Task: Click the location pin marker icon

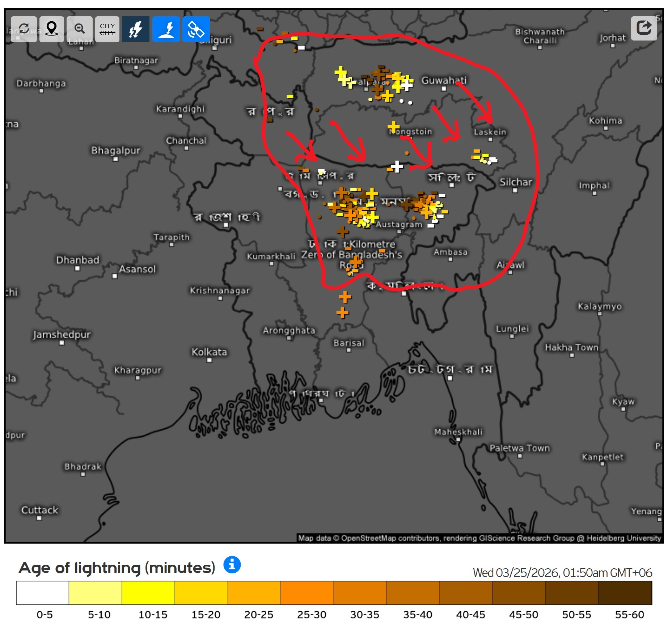Action: tap(52, 29)
